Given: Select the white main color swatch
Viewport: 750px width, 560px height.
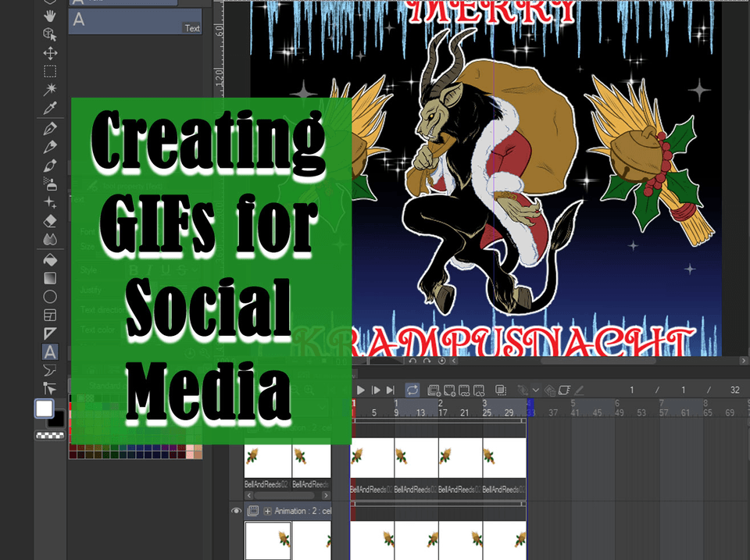Looking at the screenshot, I should [43, 407].
